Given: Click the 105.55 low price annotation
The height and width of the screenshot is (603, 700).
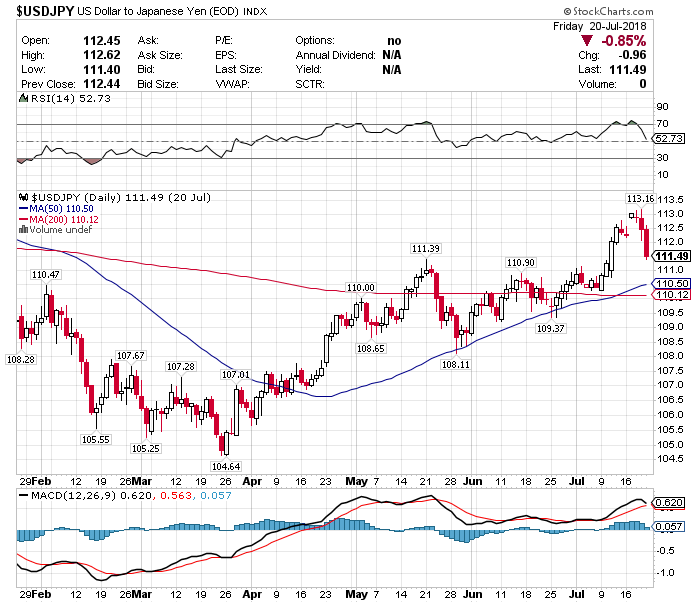Looking at the screenshot, I should (x=96, y=440).
